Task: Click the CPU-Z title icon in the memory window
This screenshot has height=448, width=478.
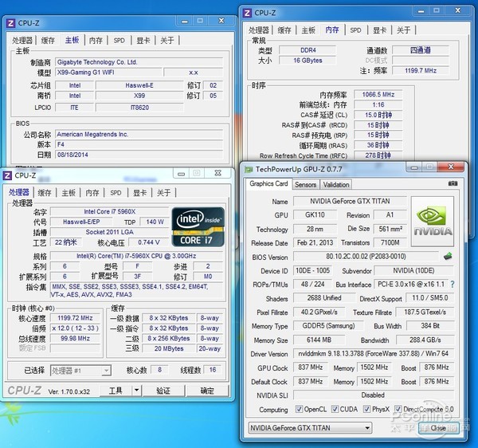Action: (247, 13)
